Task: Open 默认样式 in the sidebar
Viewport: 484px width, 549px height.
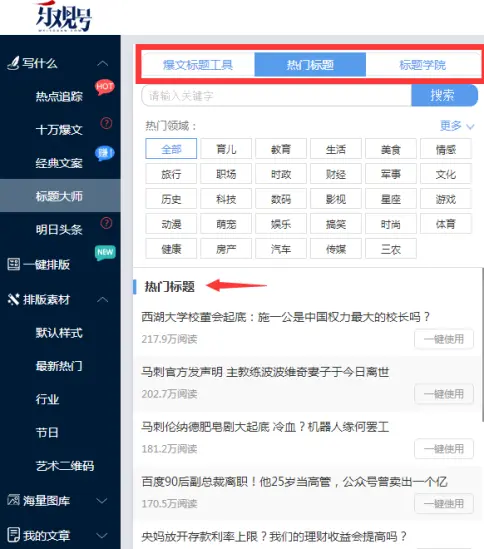Action: click(59, 333)
